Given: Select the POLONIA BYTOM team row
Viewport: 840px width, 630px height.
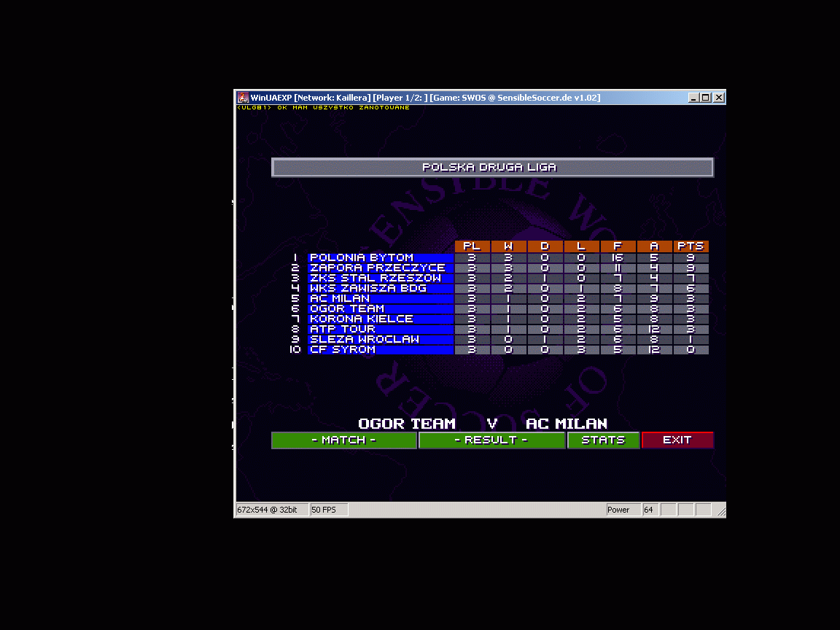Looking at the screenshot, I should click(x=380, y=257).
